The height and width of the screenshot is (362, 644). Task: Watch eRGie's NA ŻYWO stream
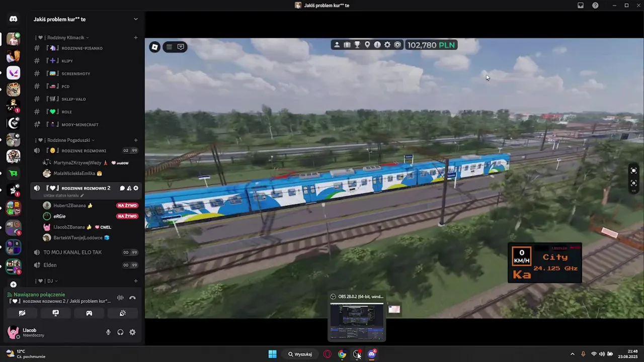coord(127,216)
